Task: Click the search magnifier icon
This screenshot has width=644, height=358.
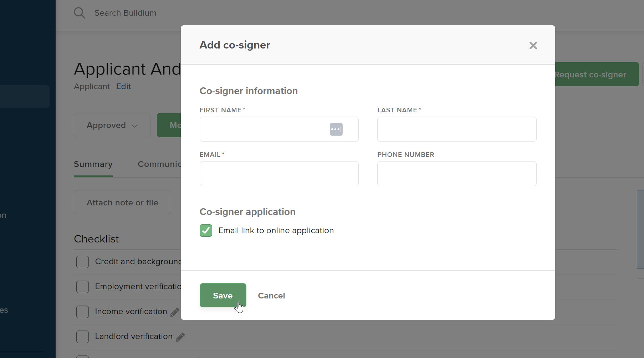Action: (x=80, y=13)
